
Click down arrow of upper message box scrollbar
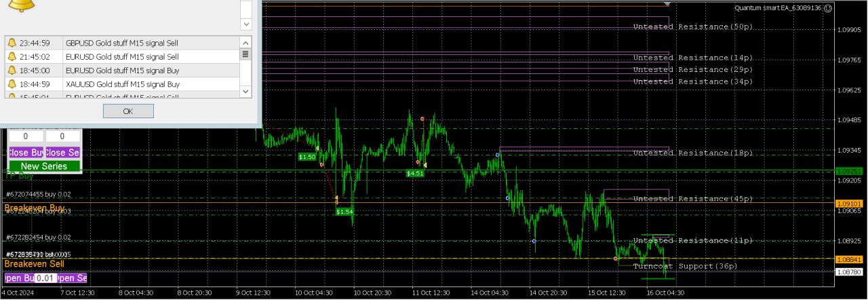pos(245,23)
